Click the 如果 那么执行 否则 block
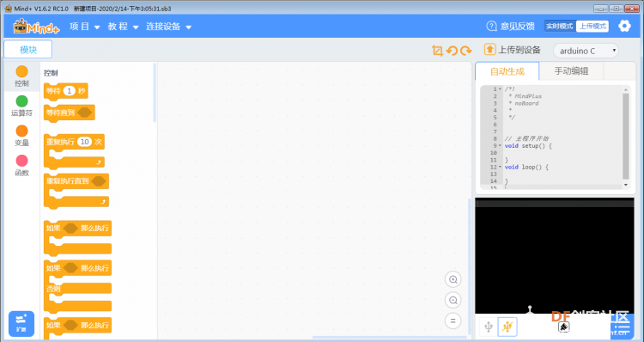Screen dimensions: 644x342 click(77, 286)
